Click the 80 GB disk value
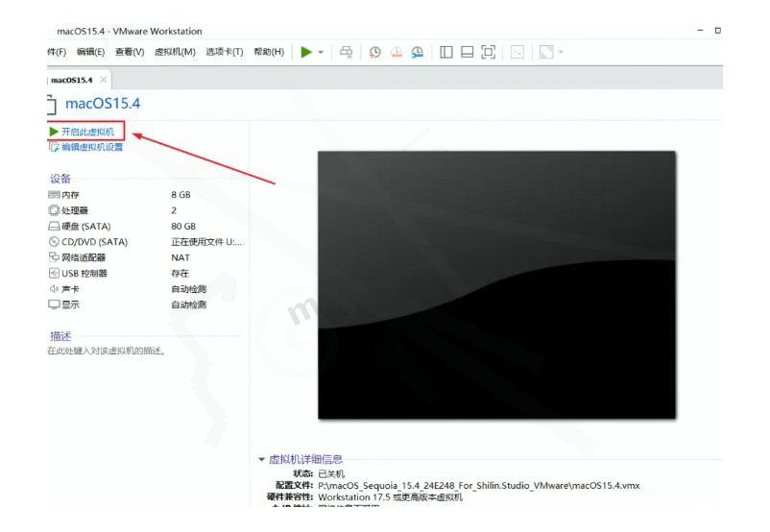The width and height of the screenshot is (770, 532). [x=183, y=227]
